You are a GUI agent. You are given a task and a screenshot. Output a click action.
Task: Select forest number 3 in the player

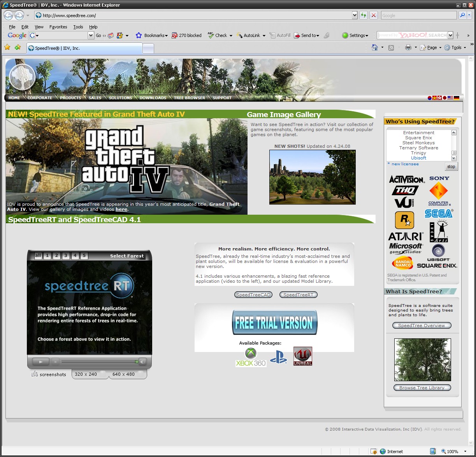point(66,256)
